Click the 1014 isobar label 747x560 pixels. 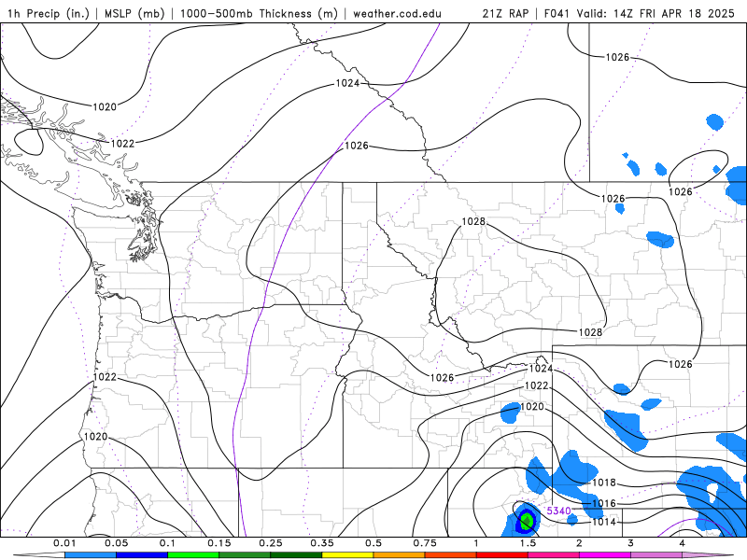pos(604,522)
